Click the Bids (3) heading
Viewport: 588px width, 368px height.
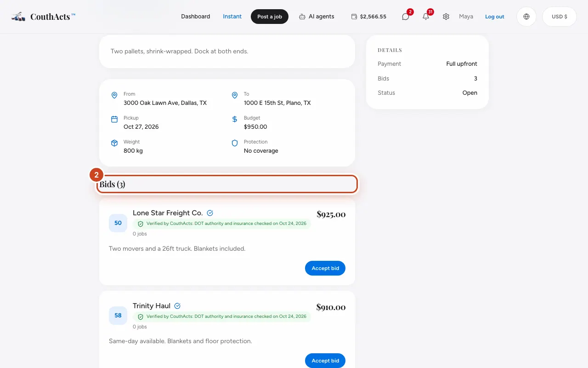coord(113,184)
